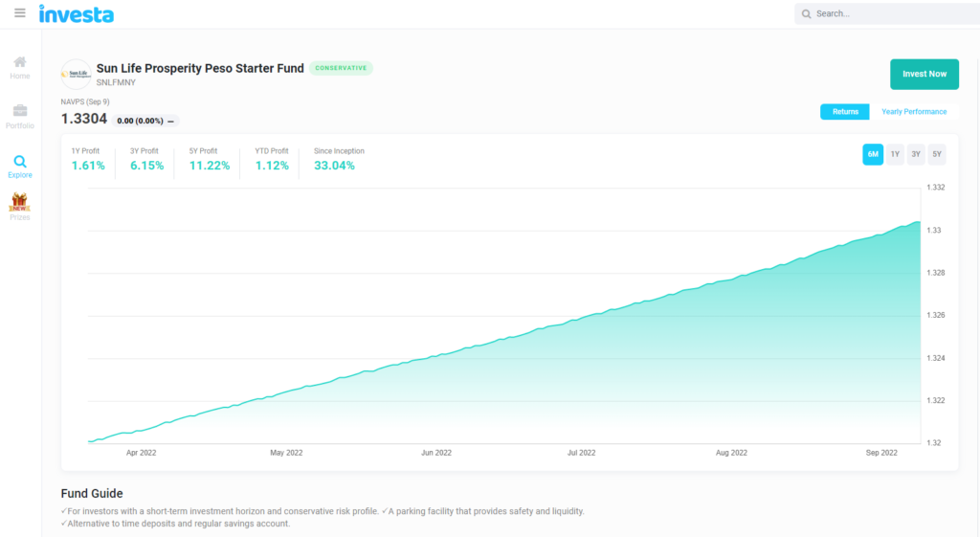Click the investa logo

tap(77, 13)
